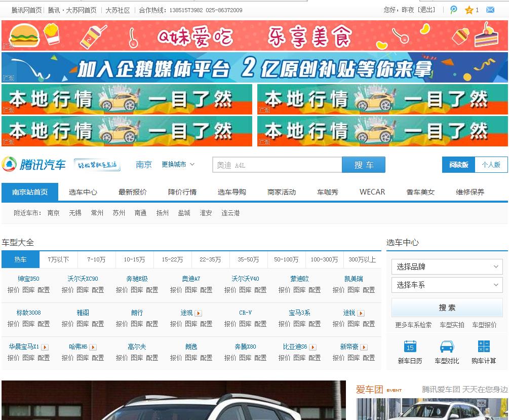The height and width of the screenshot is (420, 509).
Task: Open 车型实拍 link
Action: pyautogui.click(x=452, y=325)
